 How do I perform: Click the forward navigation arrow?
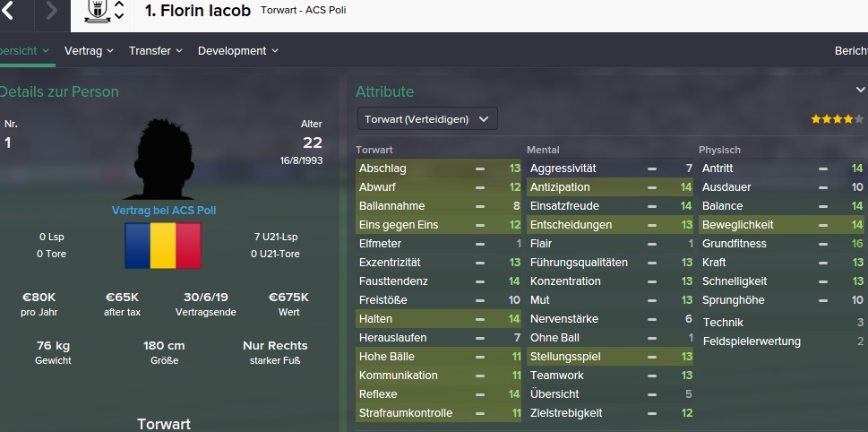(x=51, y=12)
